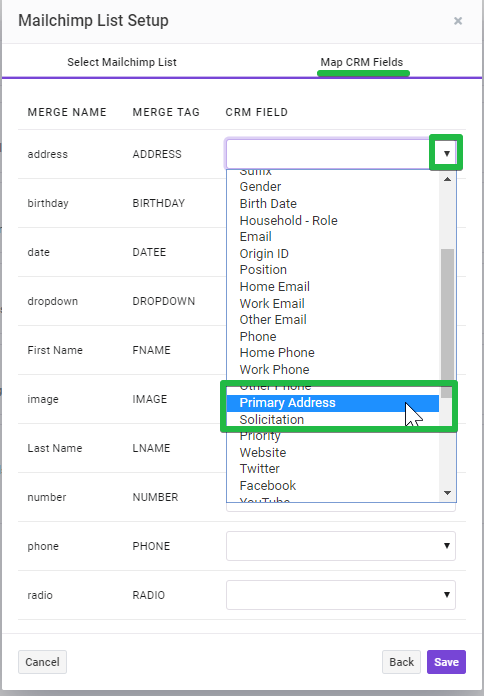Screen dimensions: 484x696
Task: Click the RADIO merge tag text
Action: [x=148, y=595]
